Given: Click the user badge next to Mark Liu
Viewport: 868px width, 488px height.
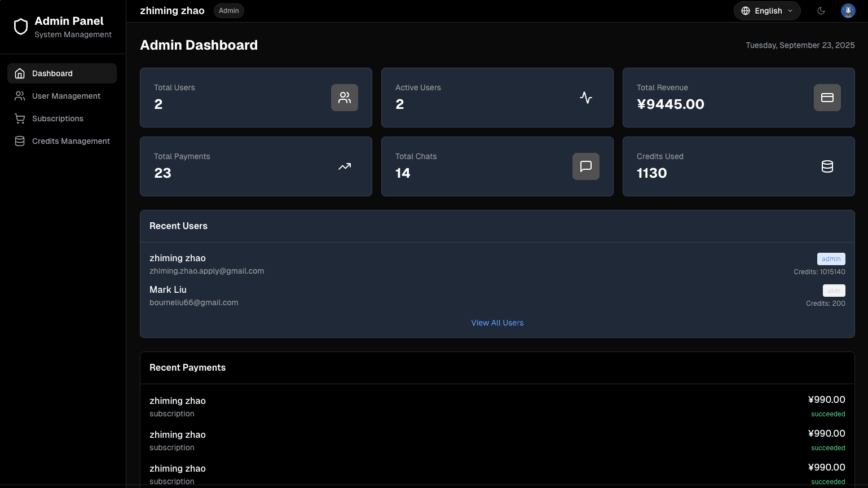Looking at the screenshot, I should coord(834,290).
